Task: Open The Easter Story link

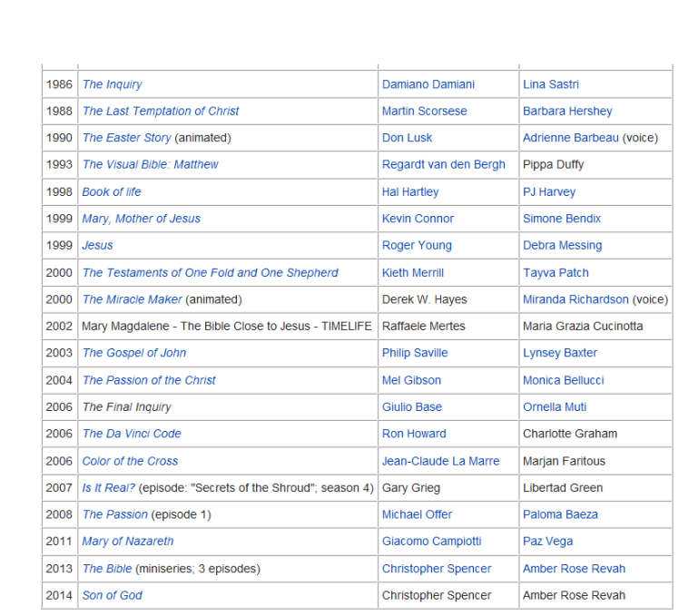Action: 126,138
